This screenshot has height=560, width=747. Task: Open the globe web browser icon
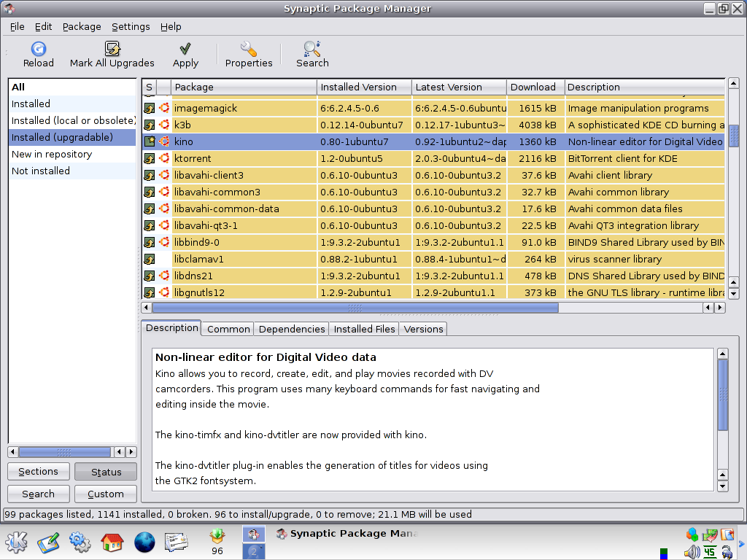[x=144, y=542]
